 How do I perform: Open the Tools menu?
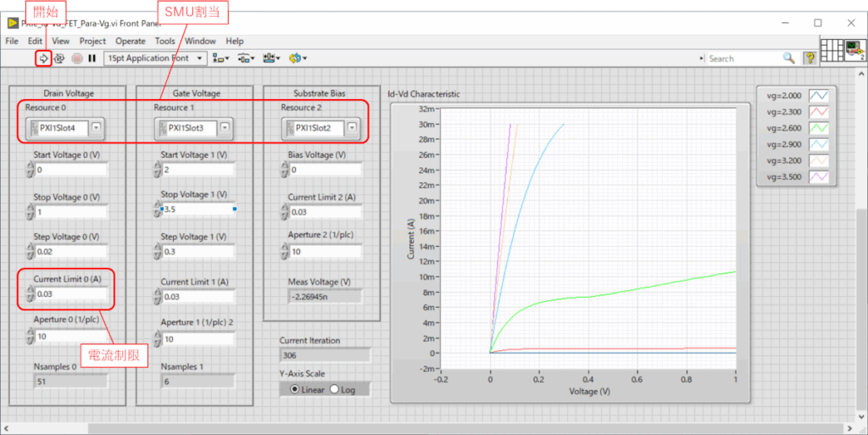[x=165, y=41]
